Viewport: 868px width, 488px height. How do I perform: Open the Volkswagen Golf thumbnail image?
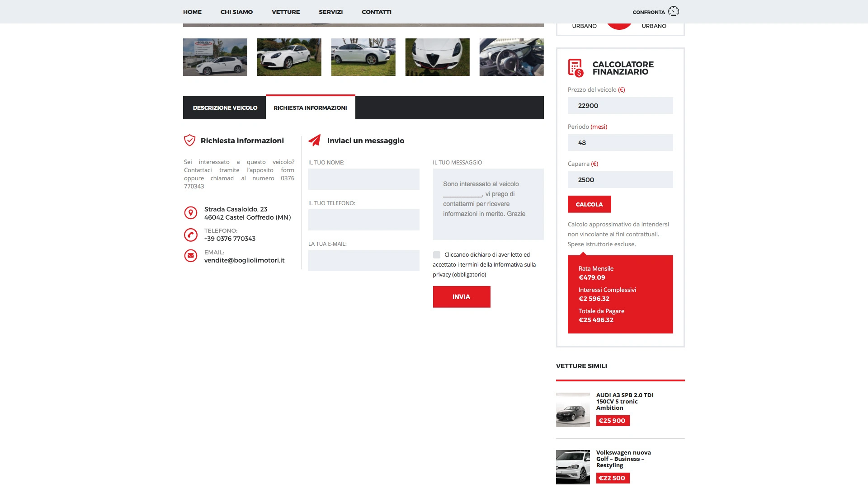coord(573,467)
